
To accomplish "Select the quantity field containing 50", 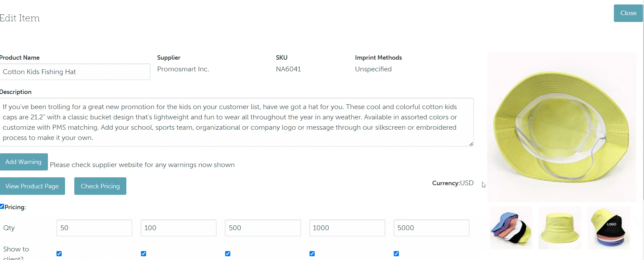I will pyautogui.click(x=94, y=228).
